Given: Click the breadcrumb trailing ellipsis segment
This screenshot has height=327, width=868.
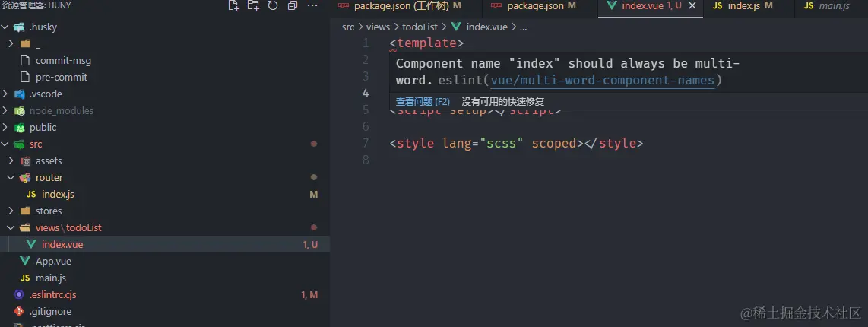Looking at the screenshot, I should 523,27.
